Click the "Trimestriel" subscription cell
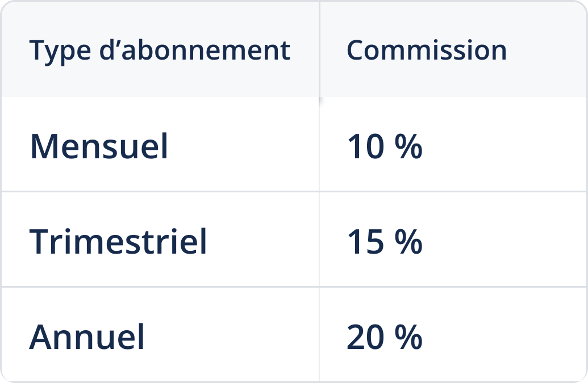This screenshot has width=588, height=383. pyautogui.click(x=118, y=242)
